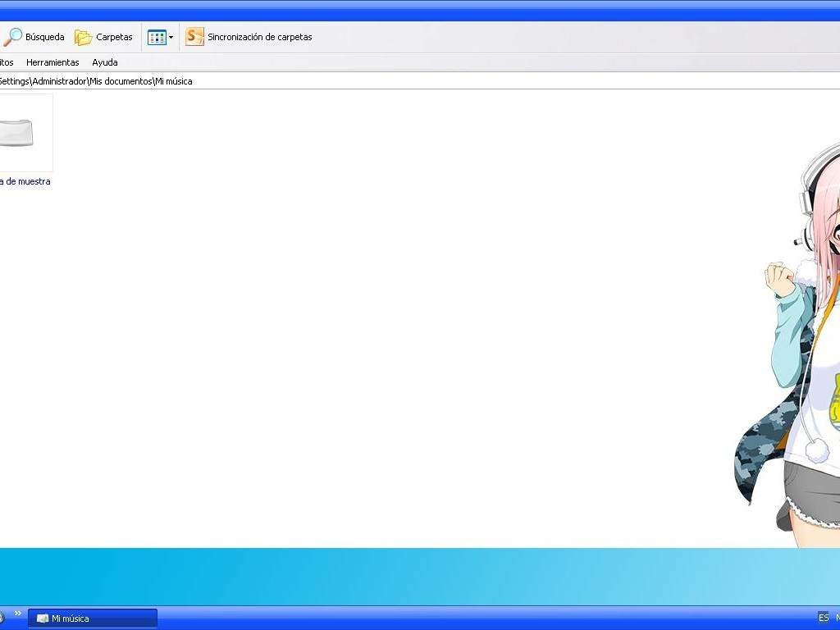
Task: Select the 'de muestra' folder name label
Action: click(x=25, y=181)
